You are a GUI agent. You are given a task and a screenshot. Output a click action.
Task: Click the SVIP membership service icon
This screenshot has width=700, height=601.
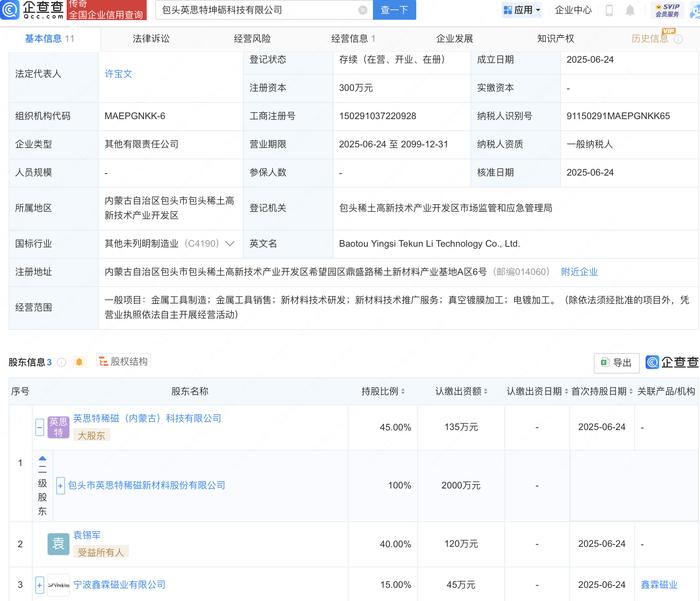[x=667, y=10]
